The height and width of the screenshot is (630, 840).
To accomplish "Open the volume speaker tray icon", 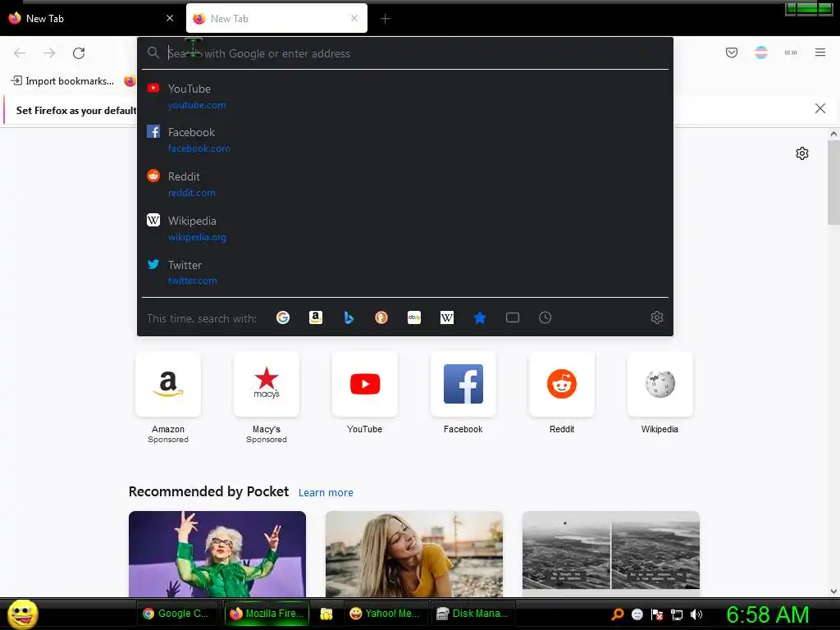I will [x=696, y=614].
